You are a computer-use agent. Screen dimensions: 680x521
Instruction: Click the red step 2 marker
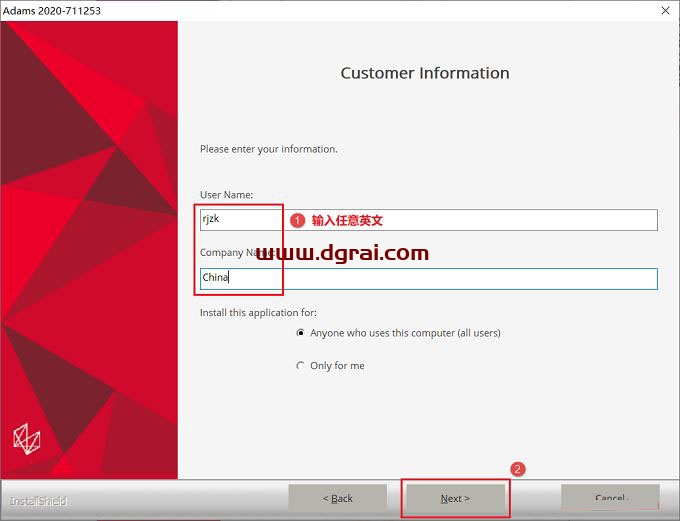click(x=517, y=468)
